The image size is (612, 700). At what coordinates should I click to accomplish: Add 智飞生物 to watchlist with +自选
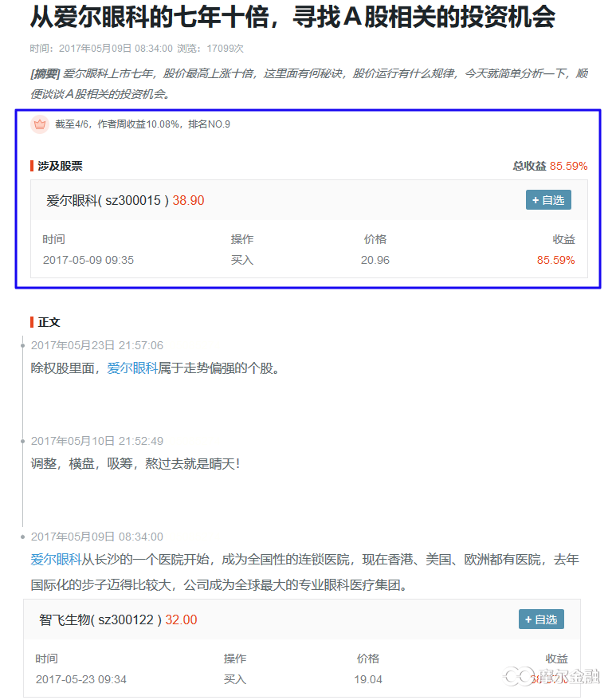[541, 619]
